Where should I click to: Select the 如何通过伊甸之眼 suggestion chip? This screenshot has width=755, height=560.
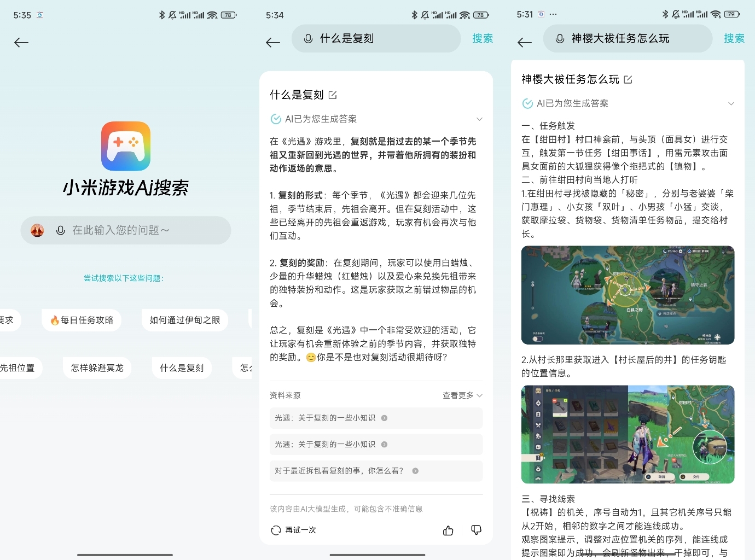pyautogui.click(x=185, y=320)
